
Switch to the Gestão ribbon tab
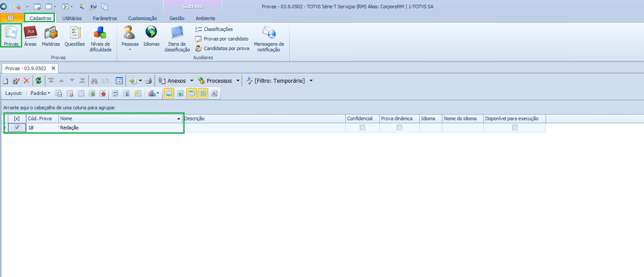(x=177, y=18)
